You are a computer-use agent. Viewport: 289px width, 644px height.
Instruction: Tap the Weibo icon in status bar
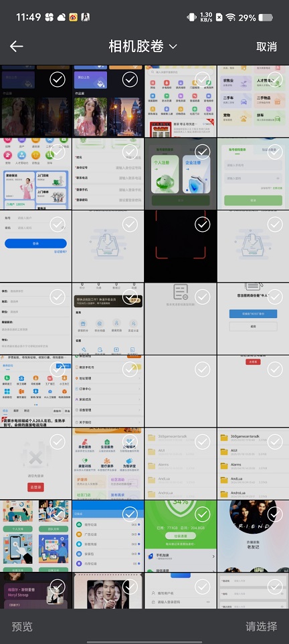coord(74,17)
